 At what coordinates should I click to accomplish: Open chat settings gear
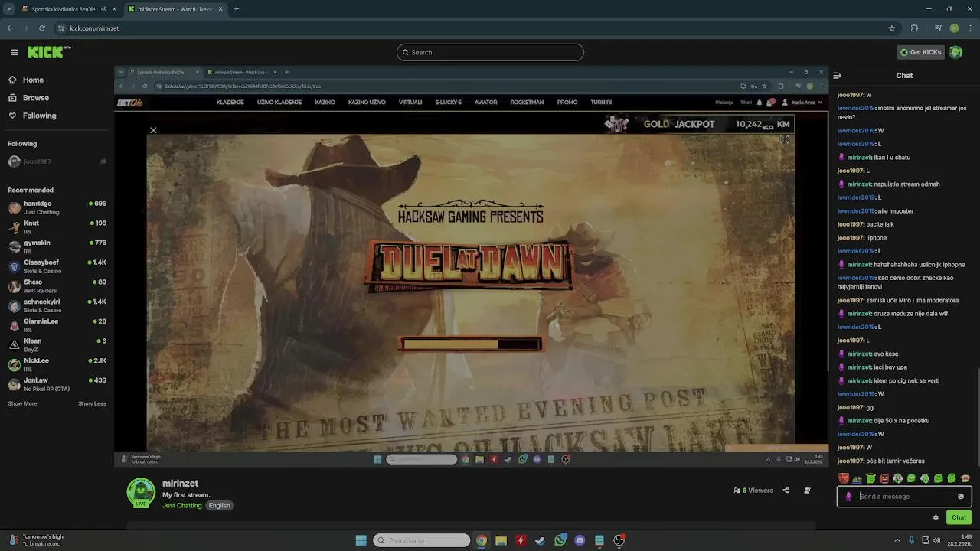click(936, 517)
